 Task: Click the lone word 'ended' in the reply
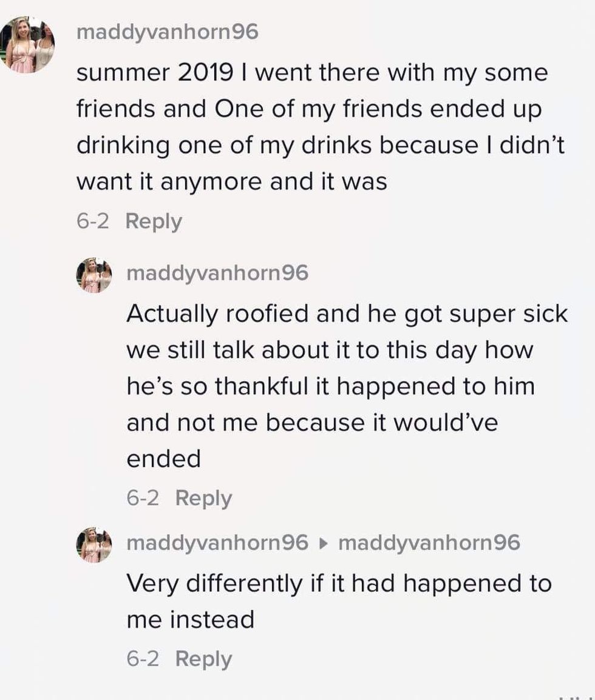[x=163, y=459]
